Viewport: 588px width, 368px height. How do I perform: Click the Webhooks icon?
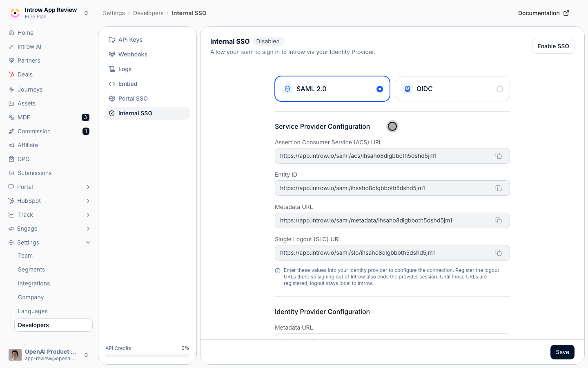point(112,54)
